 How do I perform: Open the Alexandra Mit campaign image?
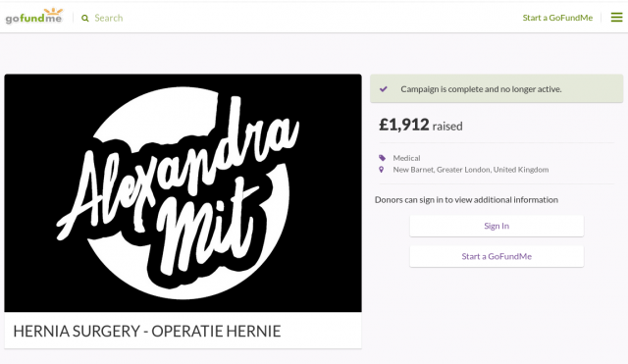(183, 193)
